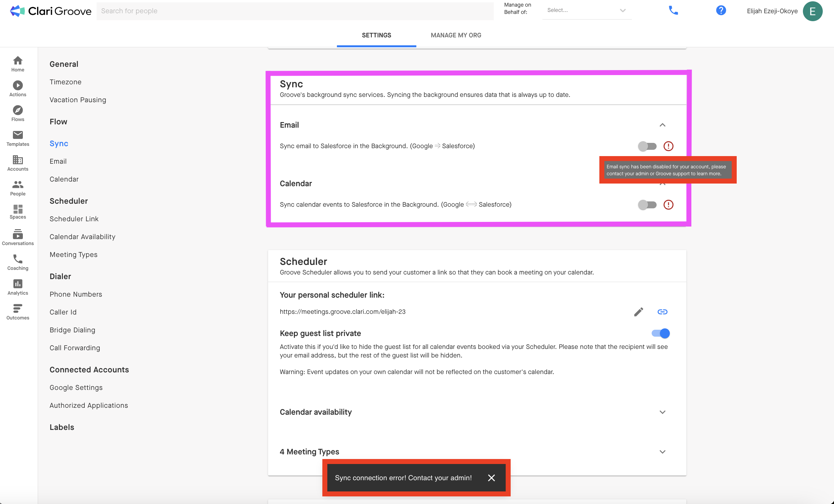Viewport: 834px width, 504px height.
Task: Open the Elijah Ezeji-Okoye profile avatar
Action: point(812,11)
